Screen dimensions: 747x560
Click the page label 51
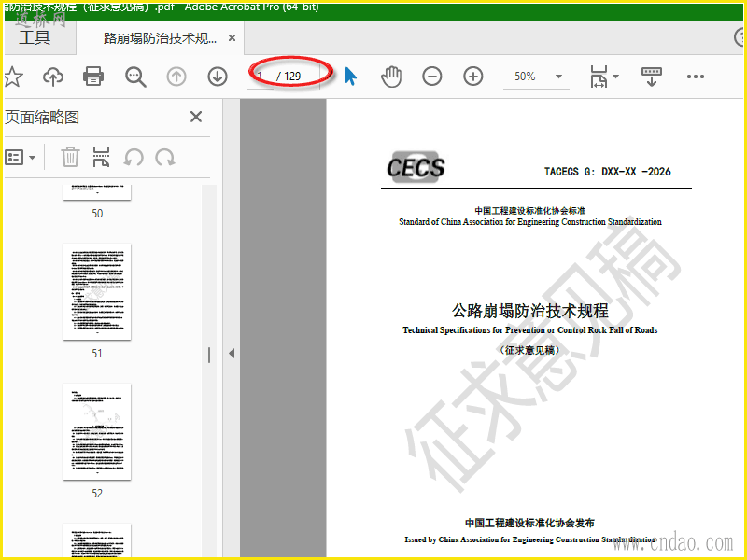pyautogui.click(x=97, y=354)
